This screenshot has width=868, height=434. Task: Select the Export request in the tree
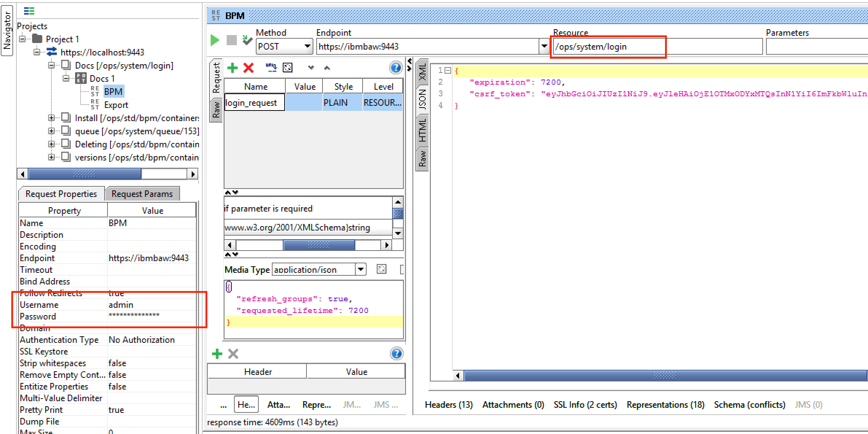tap(116, 105)
